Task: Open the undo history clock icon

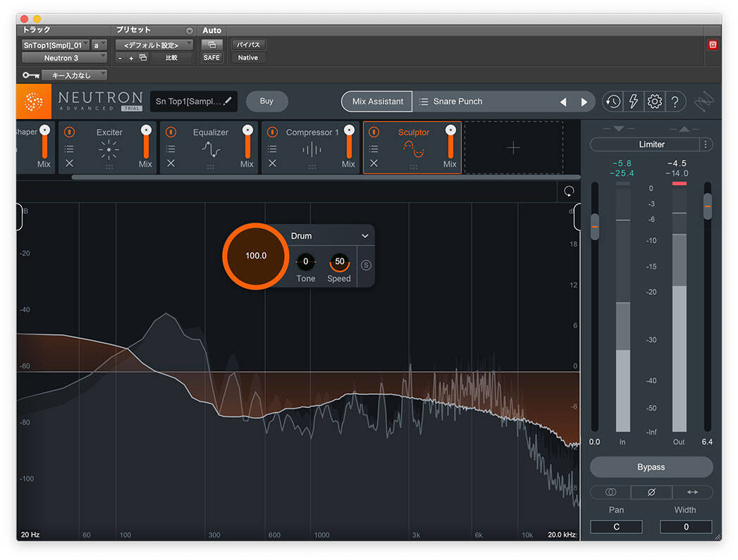Action: click(x=613, y=101)
